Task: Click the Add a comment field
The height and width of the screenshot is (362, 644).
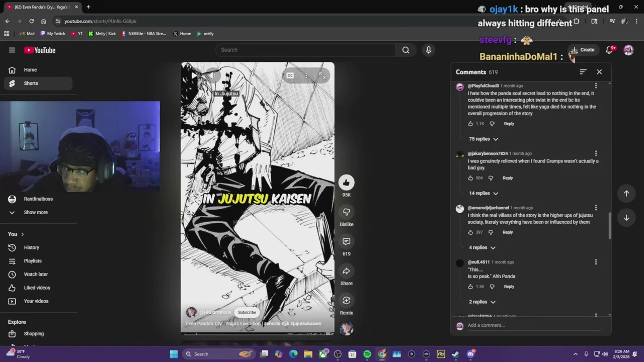Action: (x=533, y=325)
